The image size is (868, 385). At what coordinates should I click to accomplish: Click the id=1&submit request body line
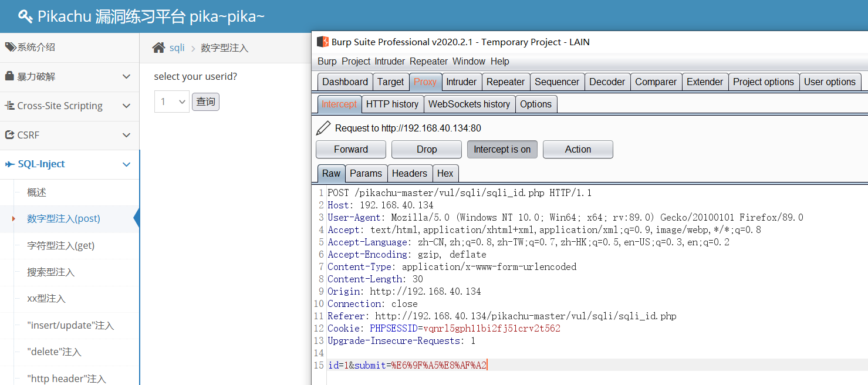pos(407,365)
